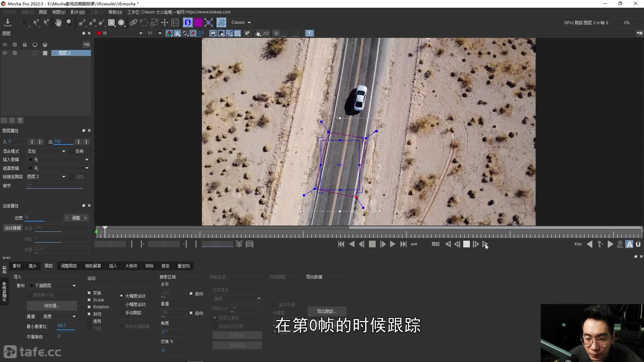Switch to the 素材 tab
Viewport: 644px width, 362px height.
tap(16, 266)
